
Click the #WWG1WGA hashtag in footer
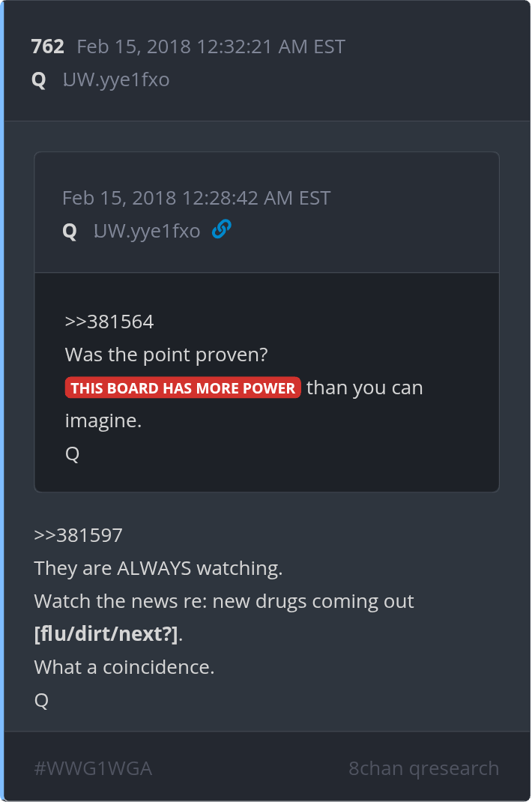click(93, 768)
